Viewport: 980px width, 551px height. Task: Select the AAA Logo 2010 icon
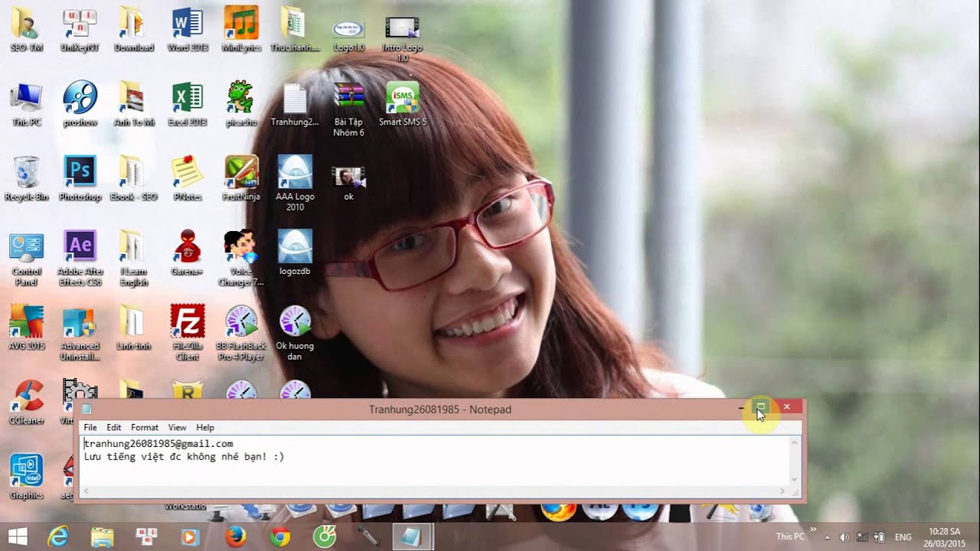295,183
